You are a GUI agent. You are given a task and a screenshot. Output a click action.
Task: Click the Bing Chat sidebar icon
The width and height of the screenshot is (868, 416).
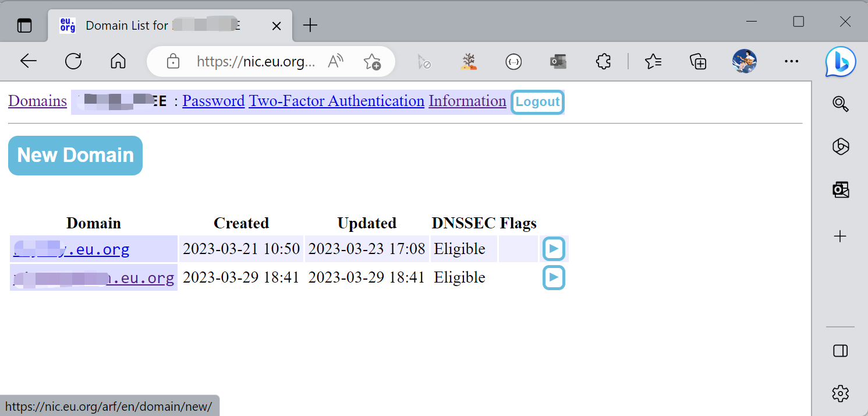tap(840, 61)
